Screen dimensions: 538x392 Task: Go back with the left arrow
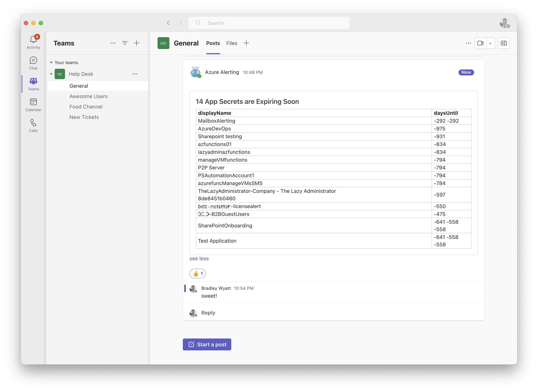[x=168, y=23]
